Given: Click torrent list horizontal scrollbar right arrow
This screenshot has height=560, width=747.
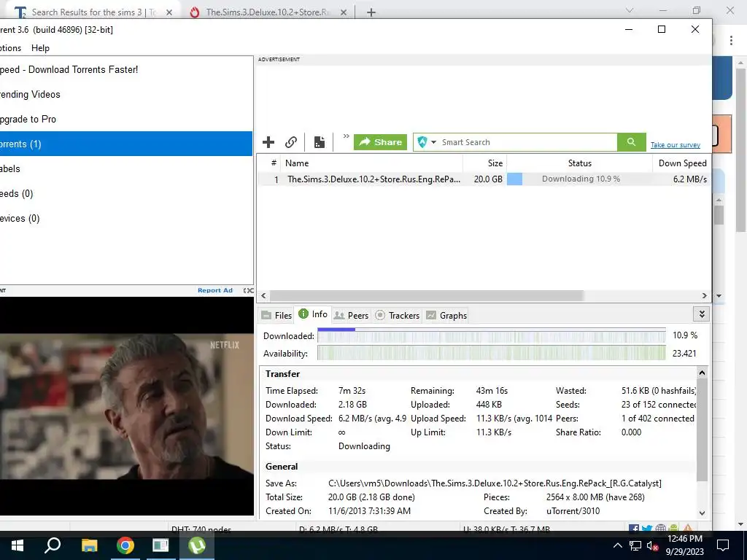Looking at the screenshot, I should click(x=705, y=296).
